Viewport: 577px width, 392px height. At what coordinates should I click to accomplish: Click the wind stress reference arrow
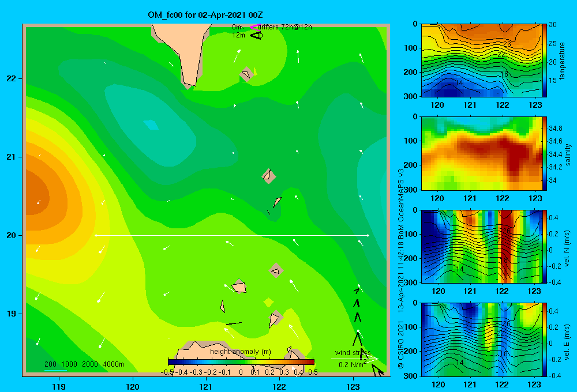pos(354,359)
